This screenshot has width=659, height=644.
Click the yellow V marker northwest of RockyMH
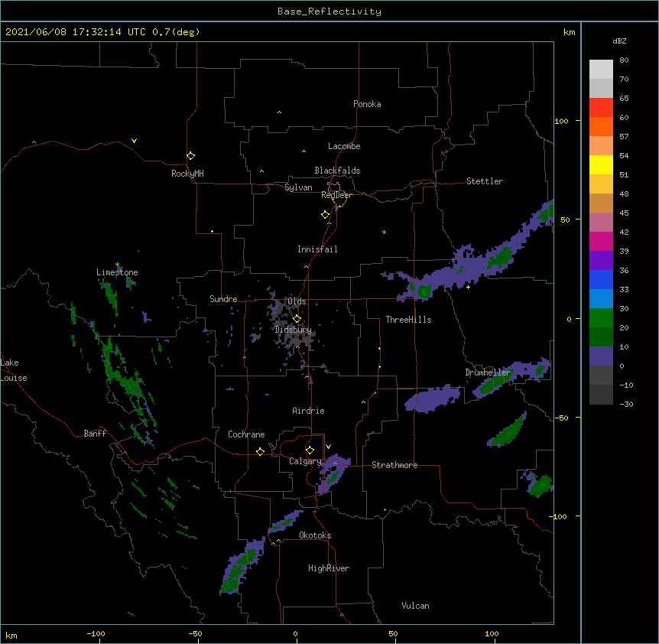[x=134, y=141]
